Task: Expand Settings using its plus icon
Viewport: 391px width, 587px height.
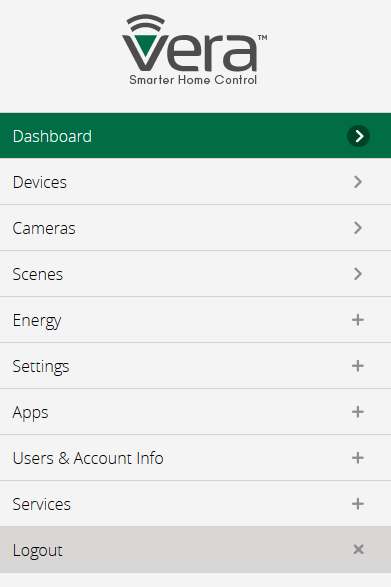Action: tap(358, 366)
